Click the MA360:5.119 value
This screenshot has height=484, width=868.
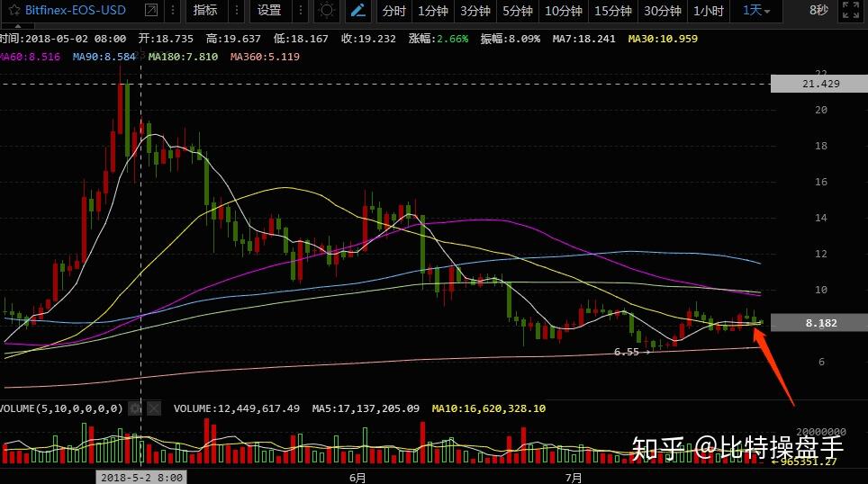point(265,57)
